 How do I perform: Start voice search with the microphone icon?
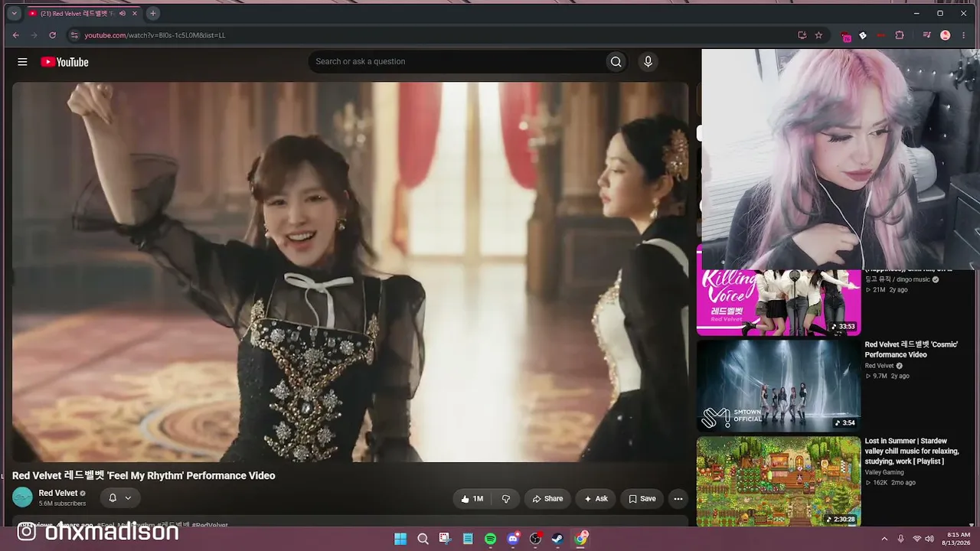pos(648,62)
